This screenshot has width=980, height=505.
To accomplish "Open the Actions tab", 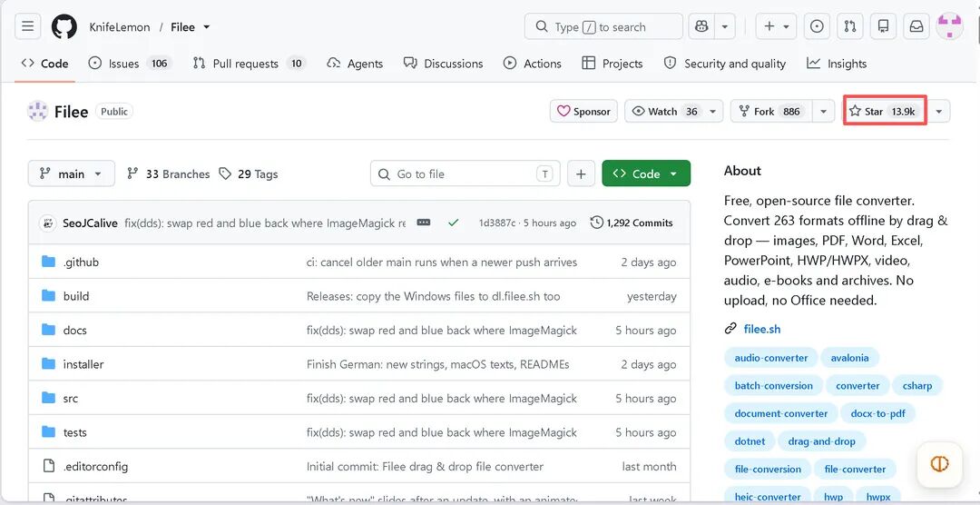I will 533,64.
